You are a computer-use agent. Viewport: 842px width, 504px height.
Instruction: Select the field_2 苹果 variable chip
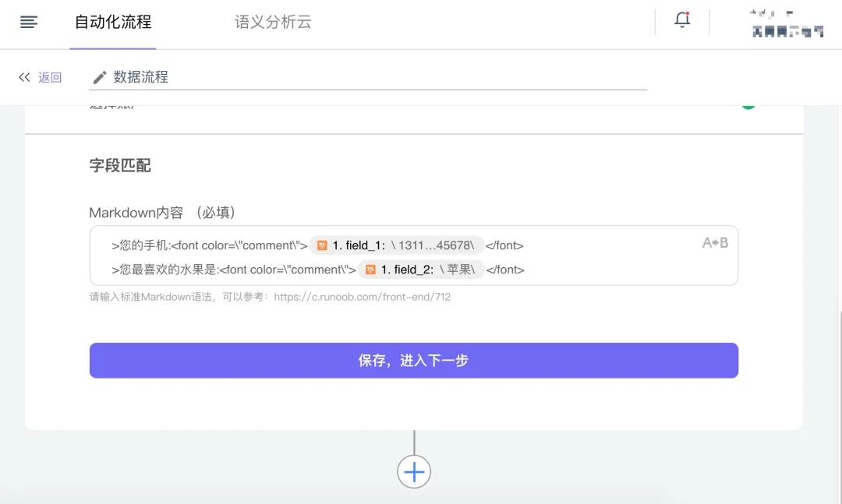pos(421,270)
